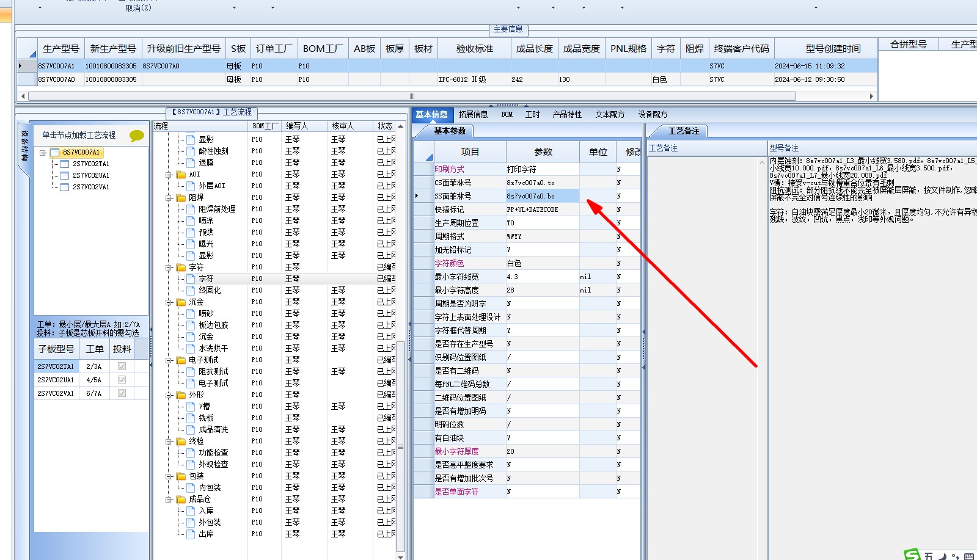Switch to the 产品特性 tab
Screen dimensions: 977x560
click(567, 114)
